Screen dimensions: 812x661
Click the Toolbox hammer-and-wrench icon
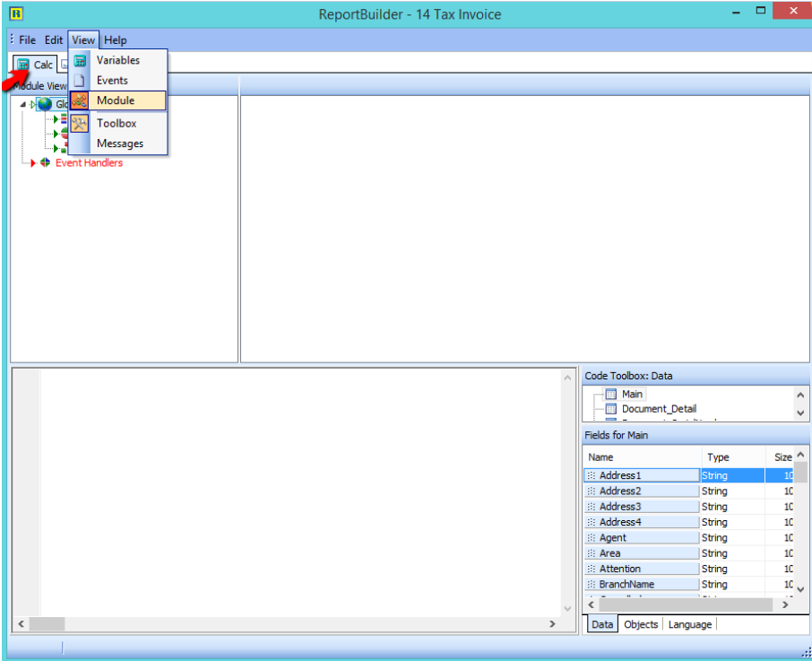pos(80,124)
